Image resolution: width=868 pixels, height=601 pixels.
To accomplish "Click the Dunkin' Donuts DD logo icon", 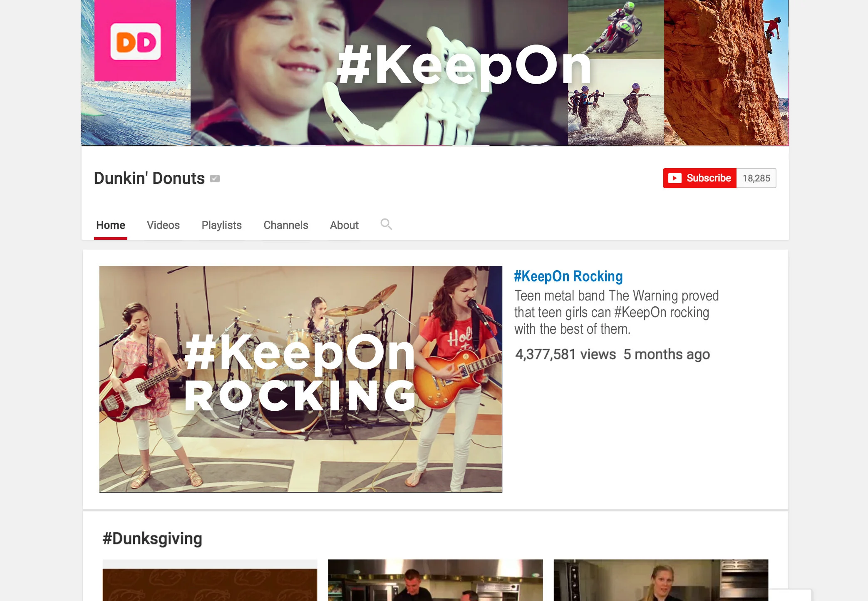I will pyautogui.click(x=135, y=42).
